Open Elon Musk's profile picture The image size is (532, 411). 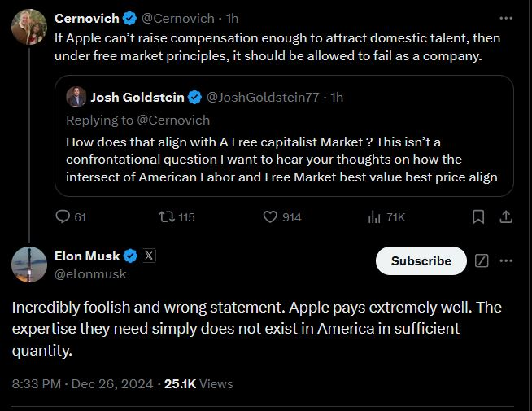coord(28,264)
